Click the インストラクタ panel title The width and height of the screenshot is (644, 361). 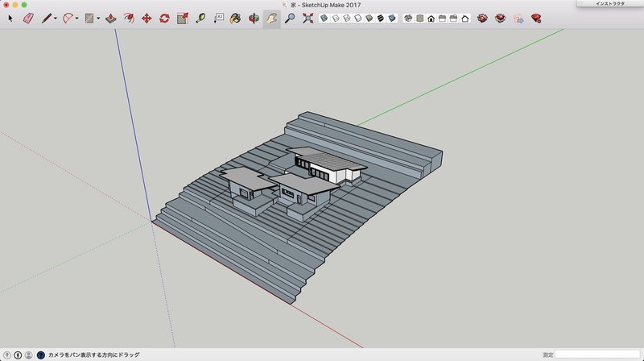point(610,4)
